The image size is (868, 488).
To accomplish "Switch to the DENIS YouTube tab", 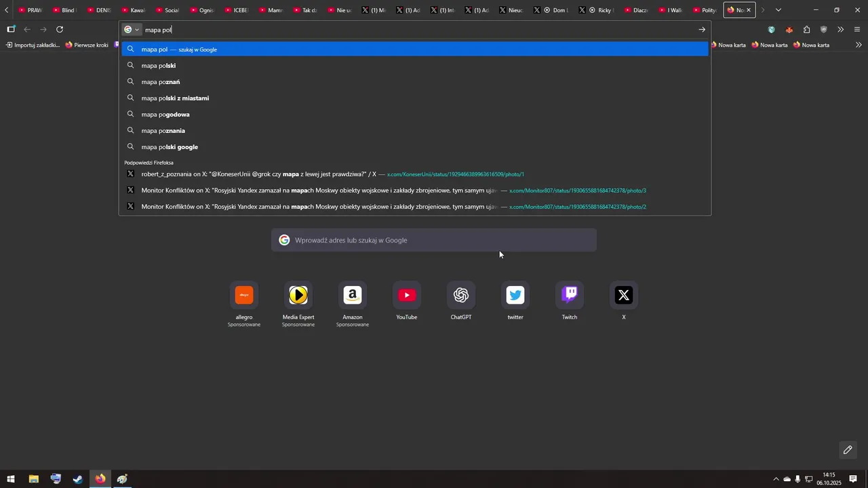I will coord(99,10).
